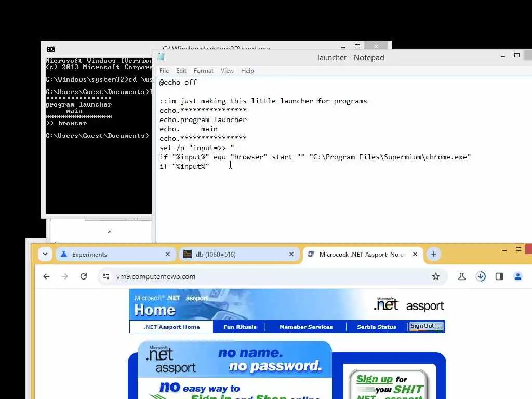The width and height of the screenshot is (532, 399).
Task: Click the set /p input line
Action: click(197, 148)
